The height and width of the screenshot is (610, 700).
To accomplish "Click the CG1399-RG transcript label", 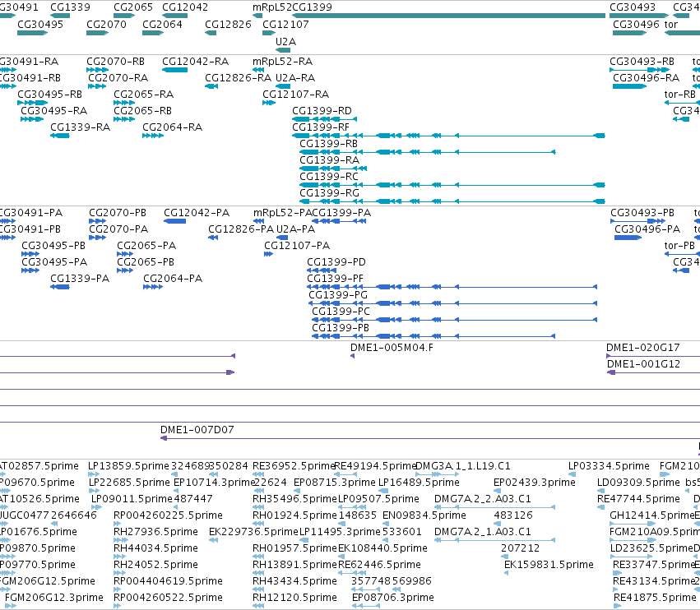I will [x=330, y=194].
